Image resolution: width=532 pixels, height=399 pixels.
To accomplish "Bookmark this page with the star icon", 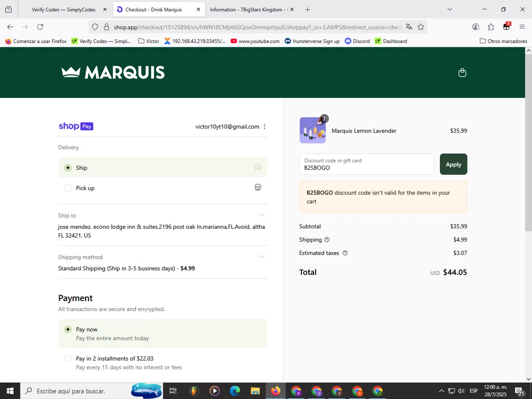I will tap(421, 27).
